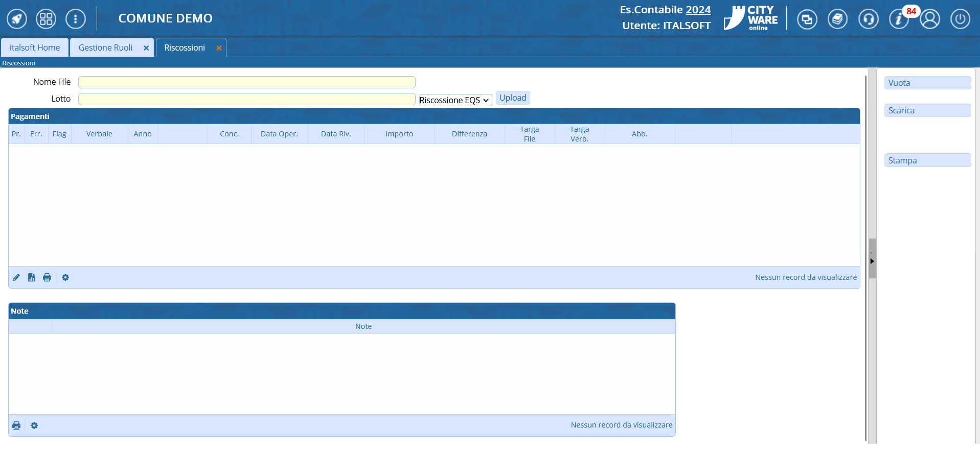980x450 pixels.
Task: Click the power logout icon
Action: click(x=960, y=19)
